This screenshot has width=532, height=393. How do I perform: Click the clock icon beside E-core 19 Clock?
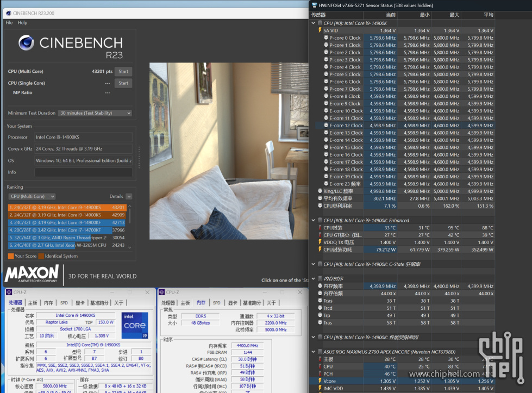click(326, 177)
